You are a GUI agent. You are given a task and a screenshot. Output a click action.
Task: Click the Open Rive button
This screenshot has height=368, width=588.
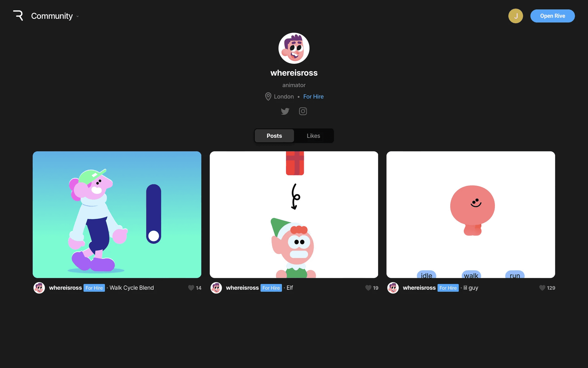tap(552, 16)
